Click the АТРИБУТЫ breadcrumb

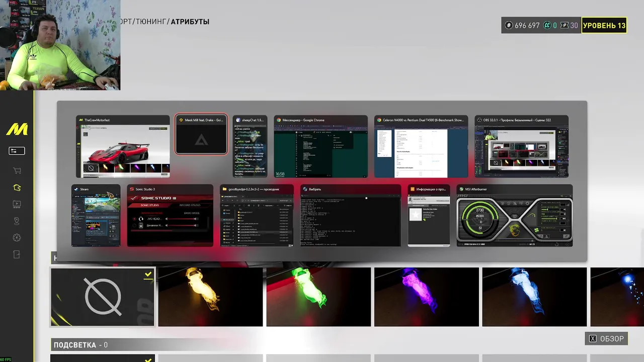click(x=190, y=22)
